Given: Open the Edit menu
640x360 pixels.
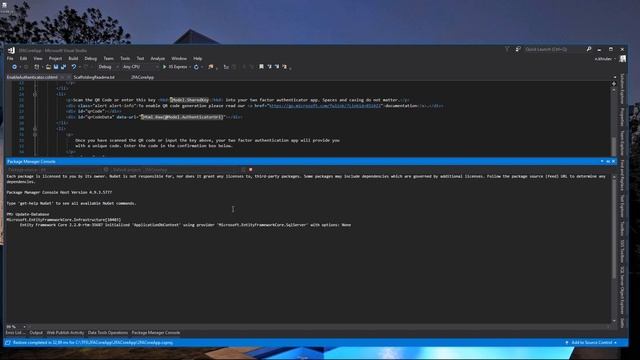Looking at the screenshot, I should tap(23, 59).
